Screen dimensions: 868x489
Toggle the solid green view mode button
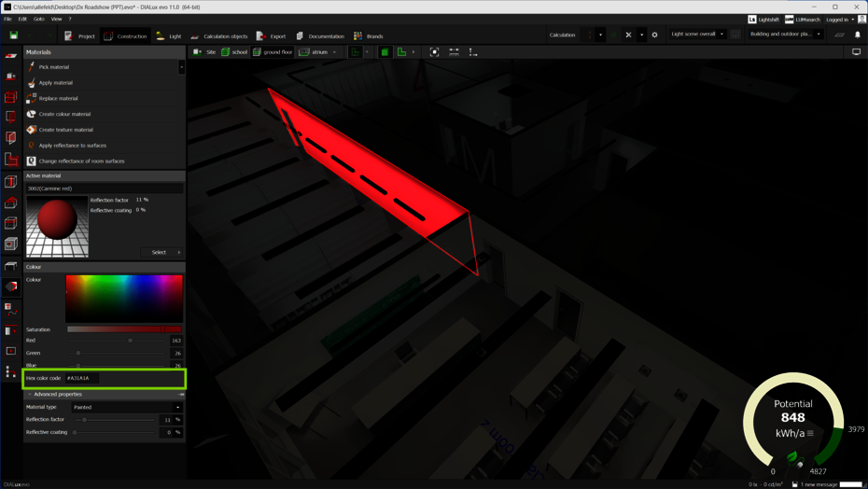[x=385, y=52]
